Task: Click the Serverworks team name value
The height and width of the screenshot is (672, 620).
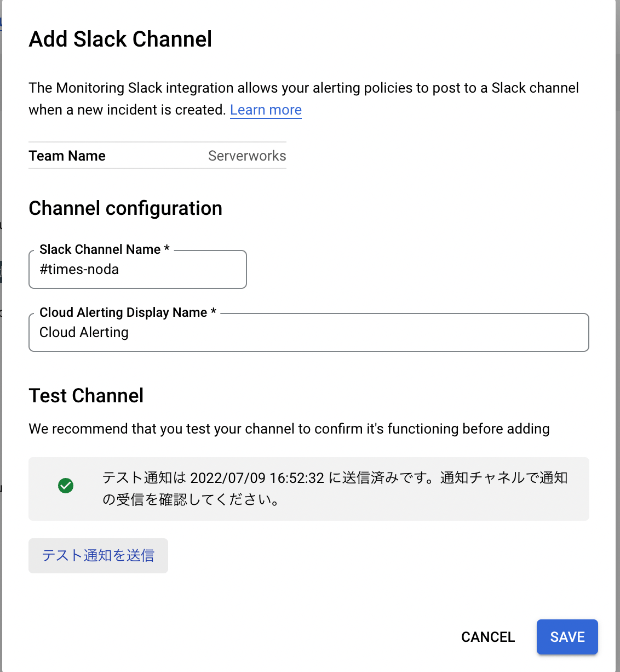Action: pyautogui.click(x=247, y=156)
